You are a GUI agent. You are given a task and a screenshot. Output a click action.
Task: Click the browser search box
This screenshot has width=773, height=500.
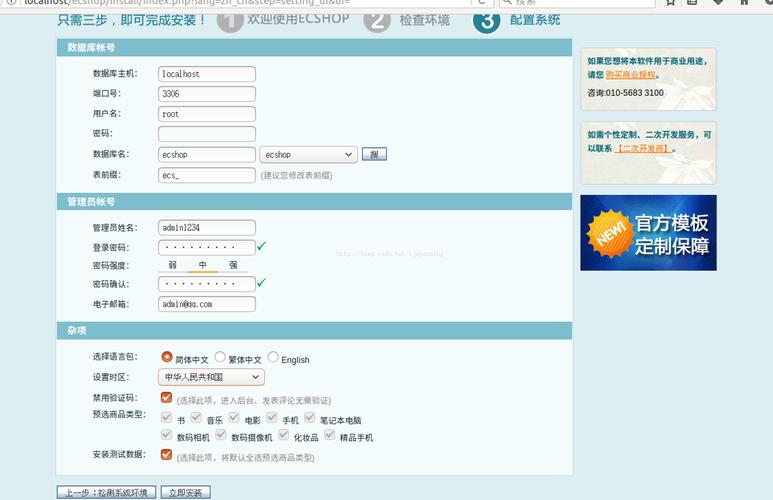(577, 3)
